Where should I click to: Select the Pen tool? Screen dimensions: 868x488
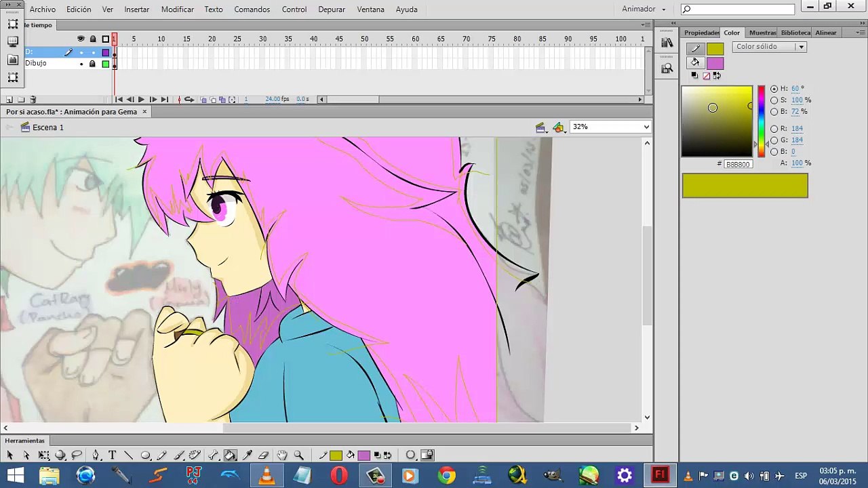96,455
